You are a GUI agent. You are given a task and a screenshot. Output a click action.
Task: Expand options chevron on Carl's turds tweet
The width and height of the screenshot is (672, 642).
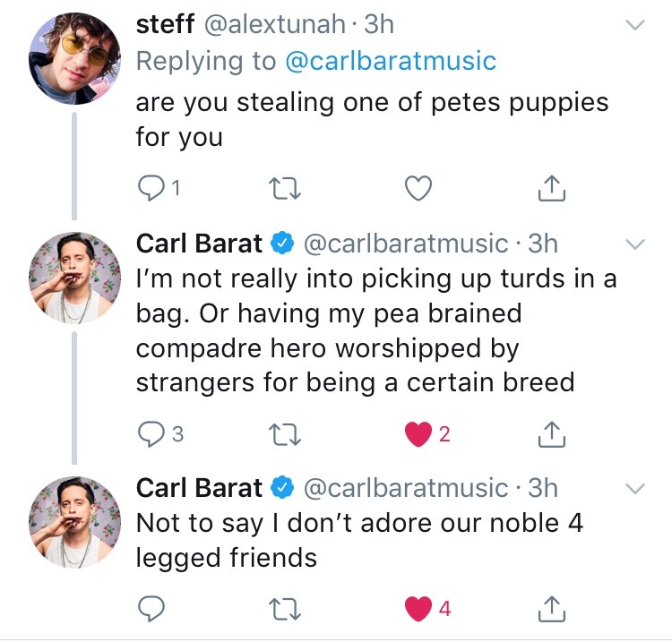point(634,244)
